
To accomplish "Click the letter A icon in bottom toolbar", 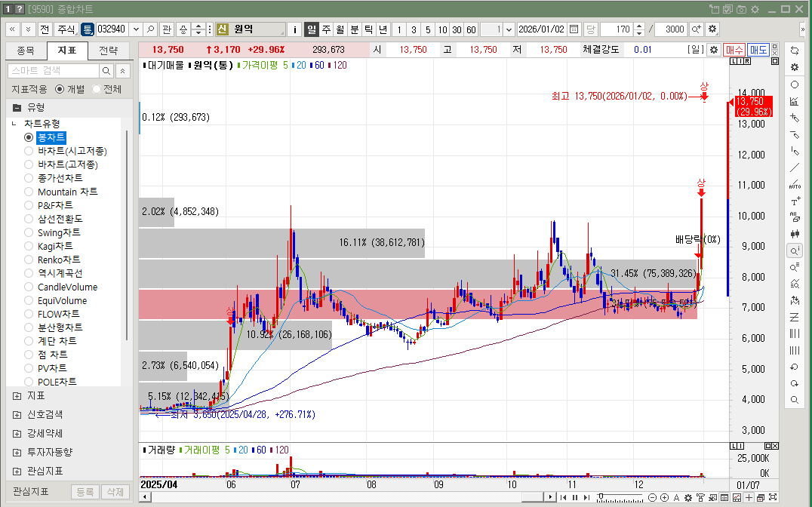I will 676,498.
